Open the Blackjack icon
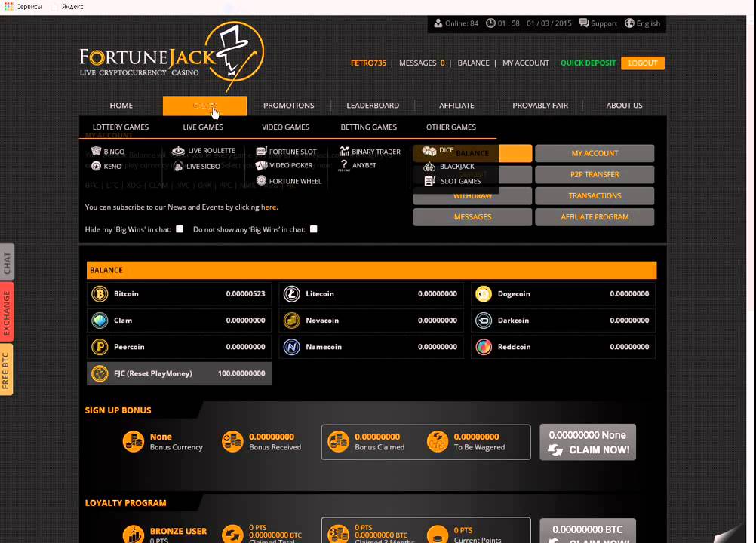Image resolution: width=756 pixels, height=543 pixels. [x=429, y=166]
